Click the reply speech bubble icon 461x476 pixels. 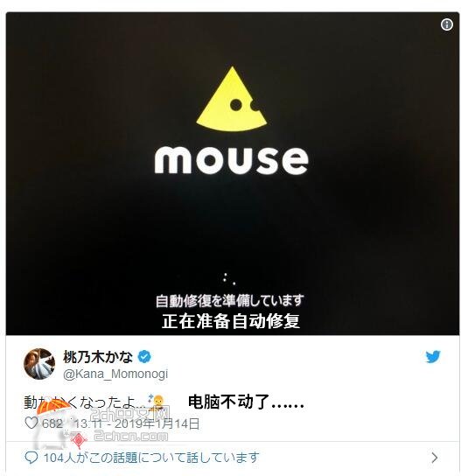point(31,458)
